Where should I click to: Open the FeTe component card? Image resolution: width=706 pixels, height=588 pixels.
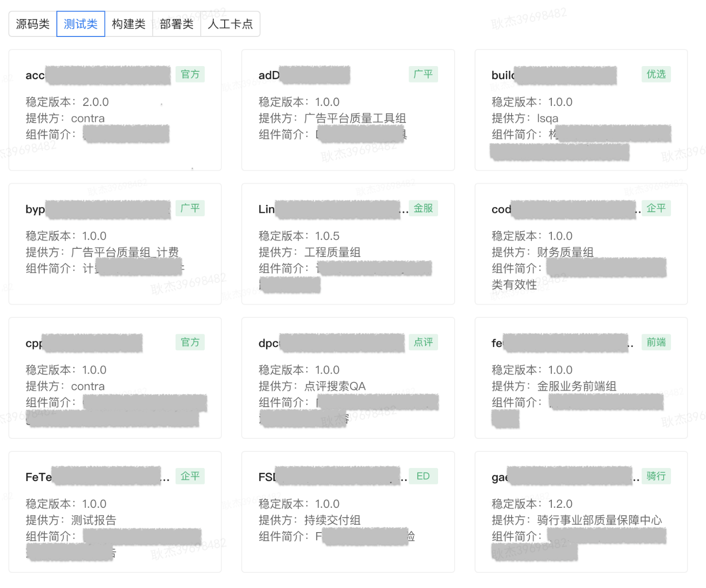click(x=114, y=512)
